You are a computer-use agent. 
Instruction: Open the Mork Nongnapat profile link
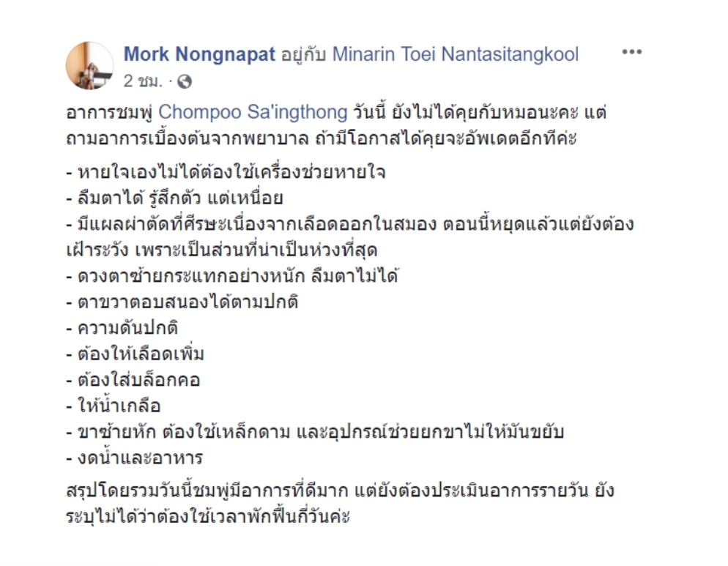coord(200,54)
